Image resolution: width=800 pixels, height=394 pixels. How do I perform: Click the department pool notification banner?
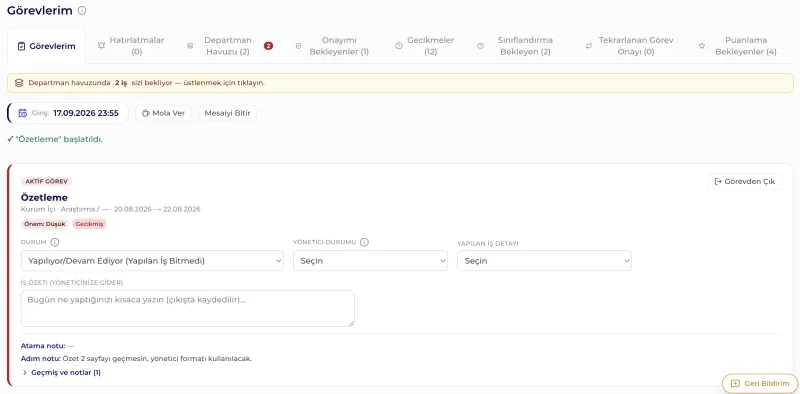[x=400, y=83]
